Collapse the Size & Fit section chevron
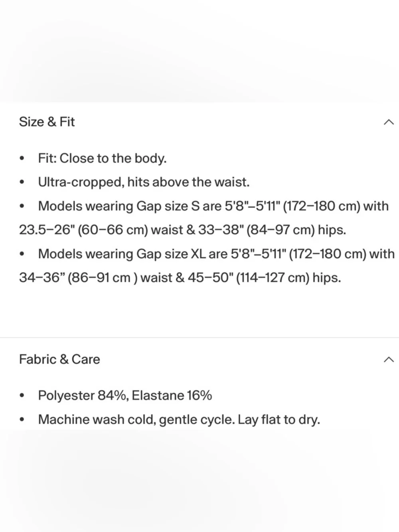The width and height of the screenshot is (399, 532). click(388, 122)
